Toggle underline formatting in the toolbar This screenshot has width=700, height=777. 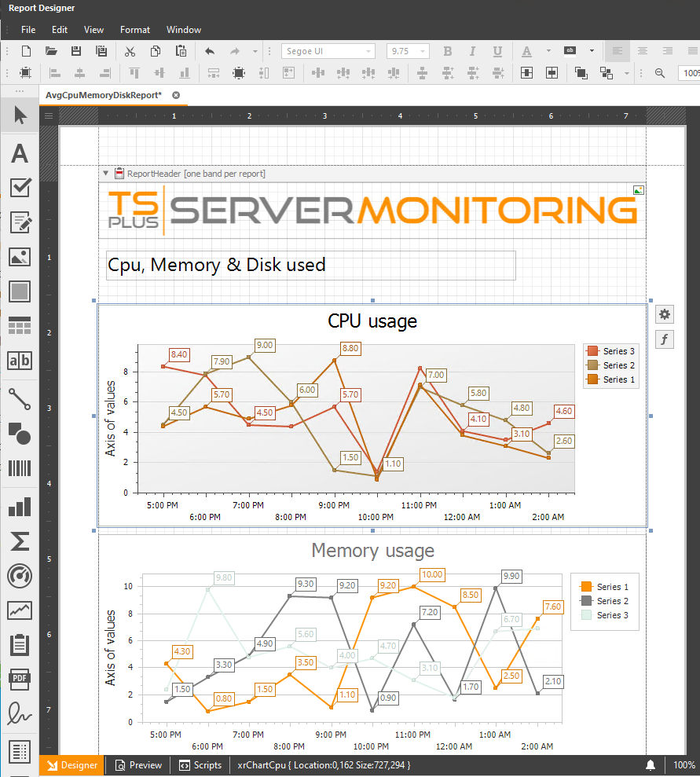pos(497,51)
